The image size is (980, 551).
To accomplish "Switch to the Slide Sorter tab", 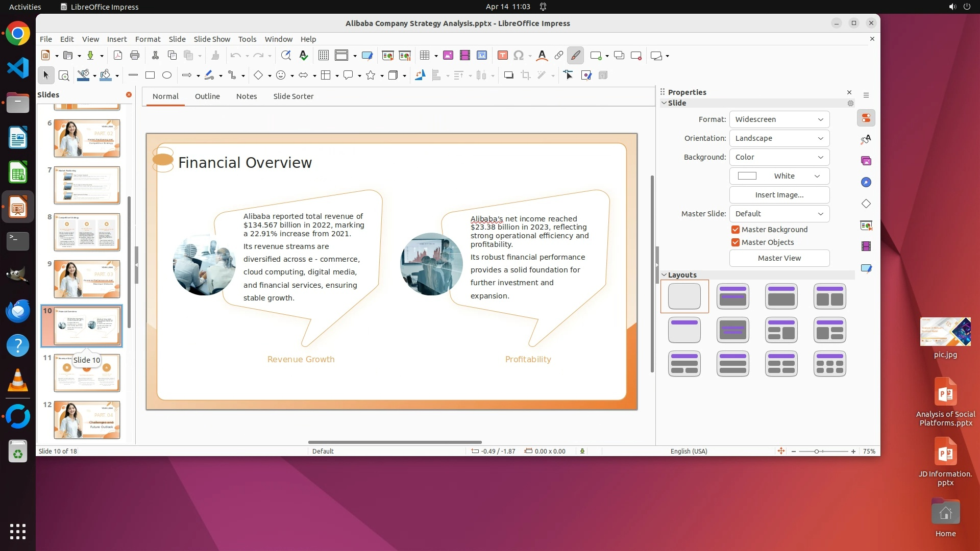I will [x=293, y=96].
